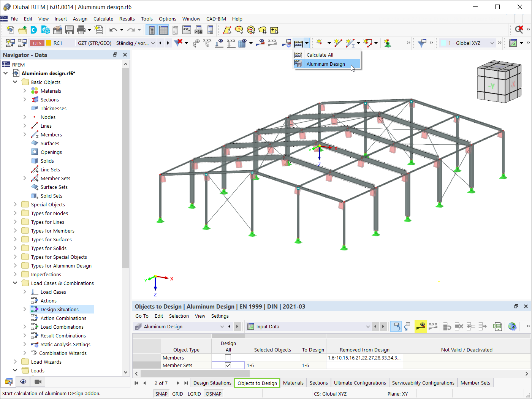
Task: Expand the Materials tree node
Action: (x=25, y=91)
